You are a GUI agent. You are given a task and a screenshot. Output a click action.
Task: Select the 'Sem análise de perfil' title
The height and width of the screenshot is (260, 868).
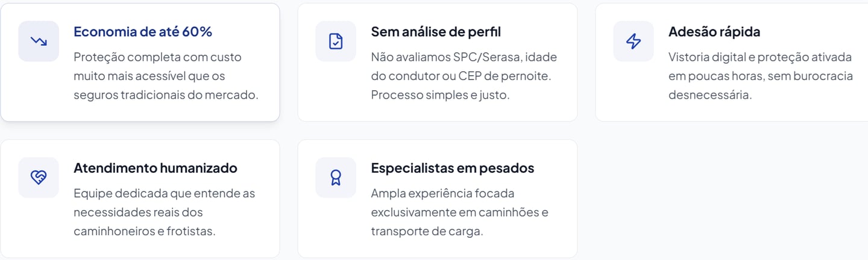436,32
